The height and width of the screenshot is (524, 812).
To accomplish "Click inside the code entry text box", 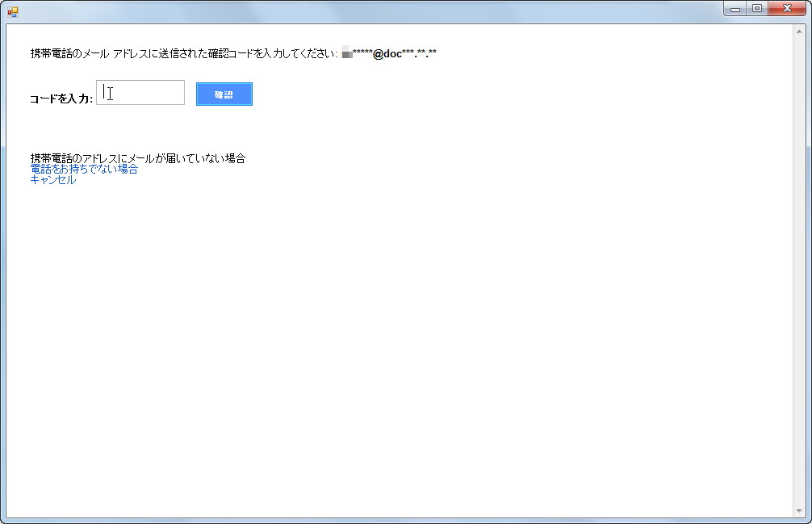I will click(140, 92).
